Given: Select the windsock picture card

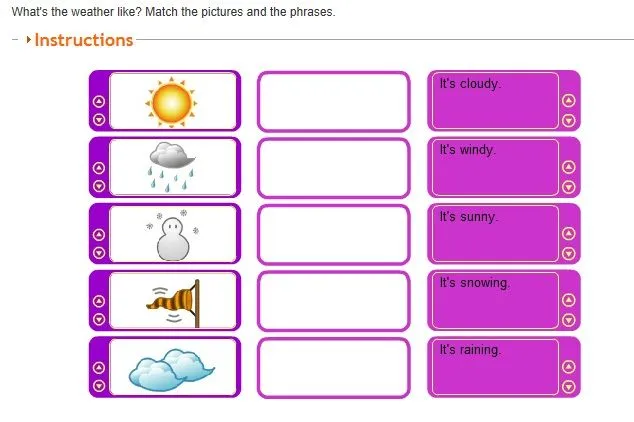Looking at the screenshot, I should pos(173,301).
